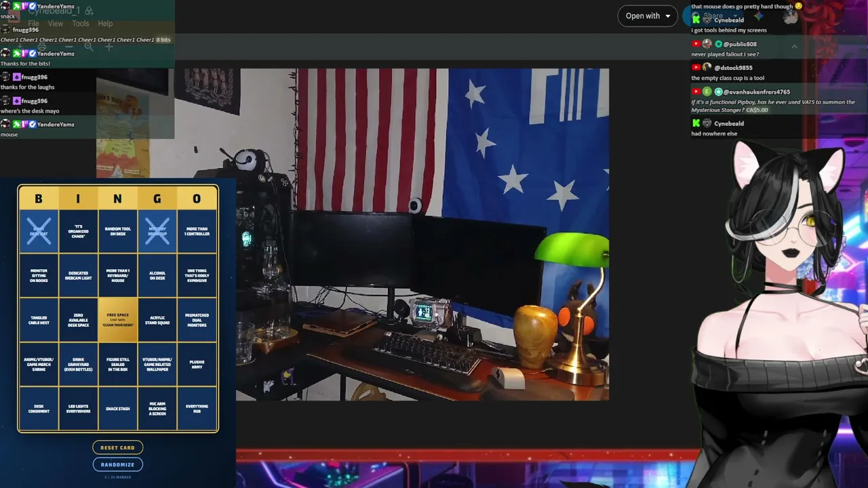Viewport: 868px width, 488px height.
Task: Mark the "Plushie Army" bingo cell
Action: 197,364
